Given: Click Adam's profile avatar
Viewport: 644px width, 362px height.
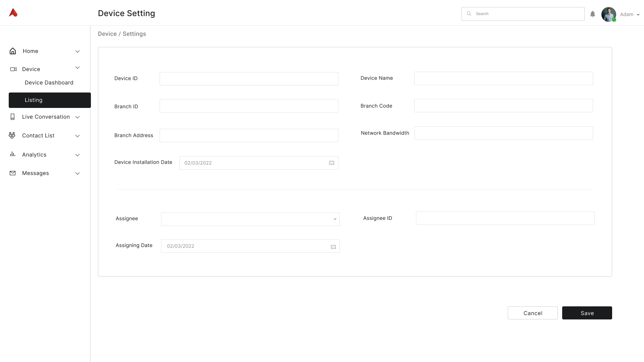Looking at the screenshot, I should (x=608, y=14).
